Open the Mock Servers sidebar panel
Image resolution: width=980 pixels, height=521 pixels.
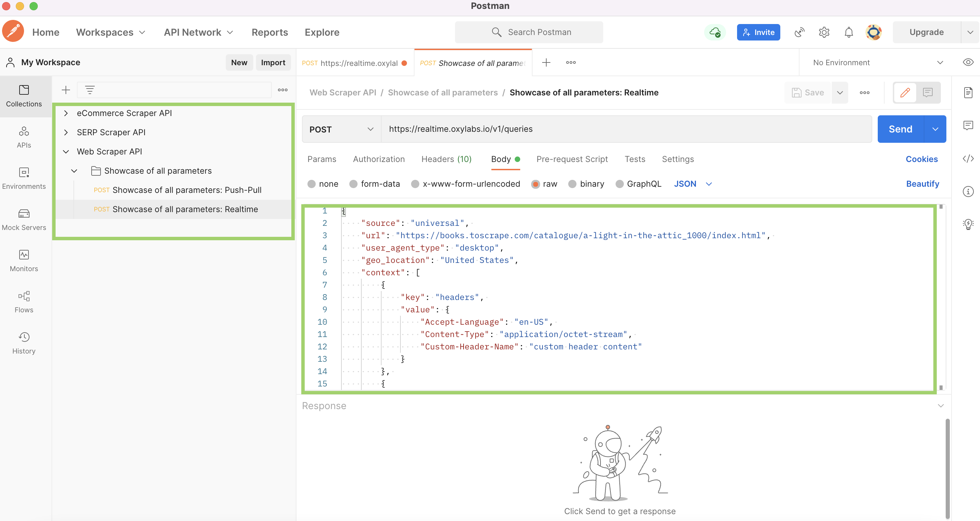[x=24, y=220]
